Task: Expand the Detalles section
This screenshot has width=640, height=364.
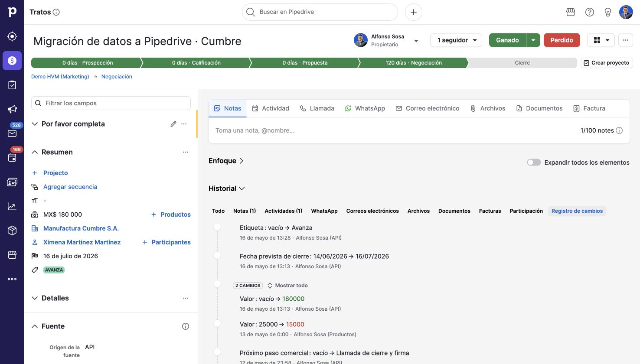Action: [35, 298]
